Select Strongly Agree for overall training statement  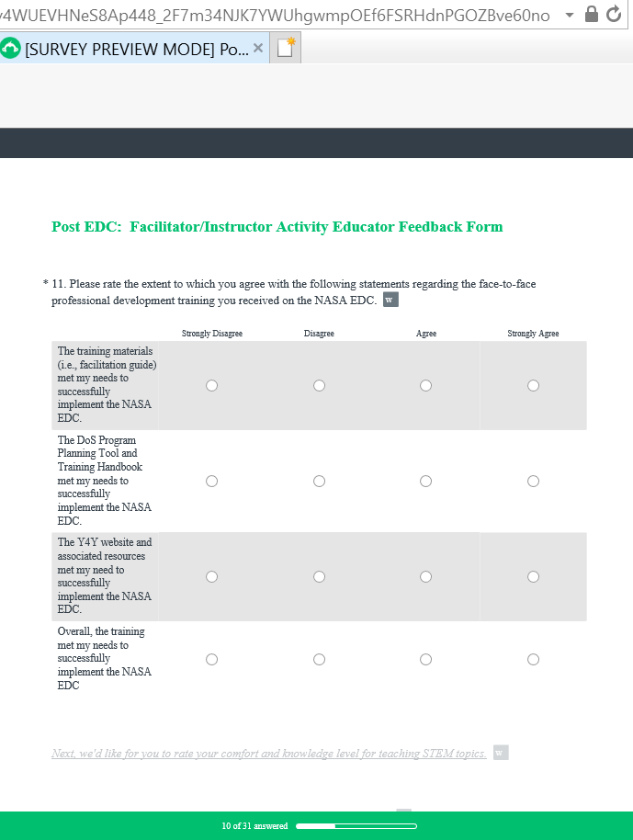click(x=533, y=659)
